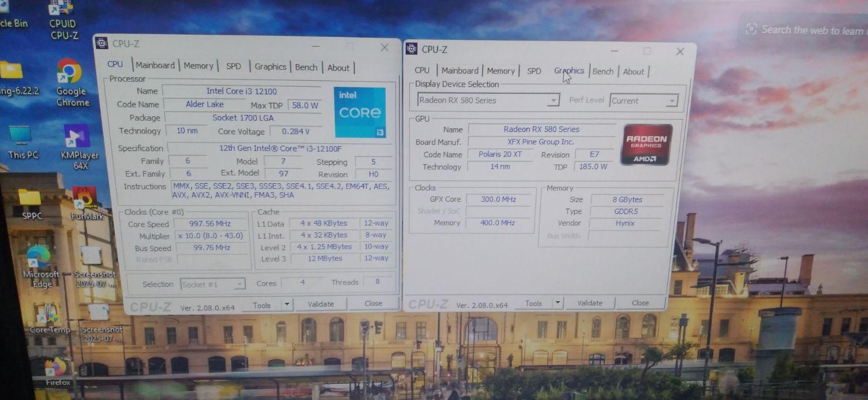The image size is (868, 400).
Task: Click the bus speed value '99.76 MHz'
Action: click(x=211, y=248)
